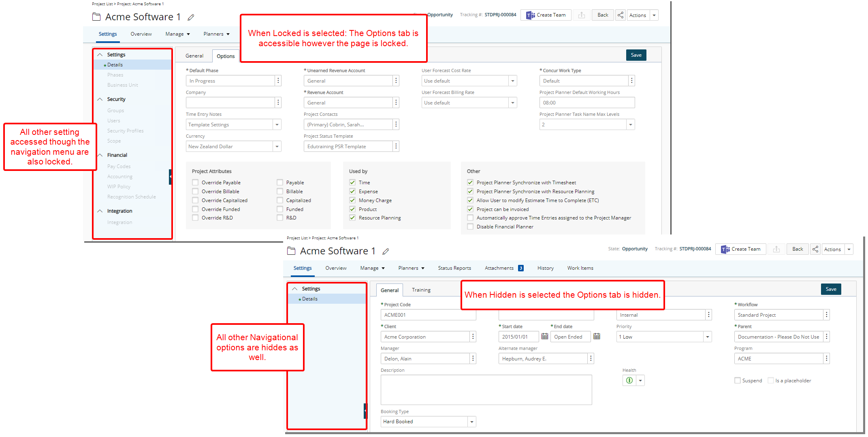Click the edit pencil icon next to the bottom Acme Software 1 title
This screenshot has height=437, width=868.
[x=386, y=252]
